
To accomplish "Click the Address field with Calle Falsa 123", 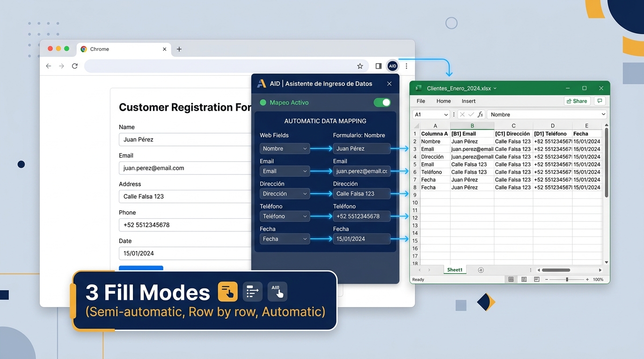I will tap(185, 196).
